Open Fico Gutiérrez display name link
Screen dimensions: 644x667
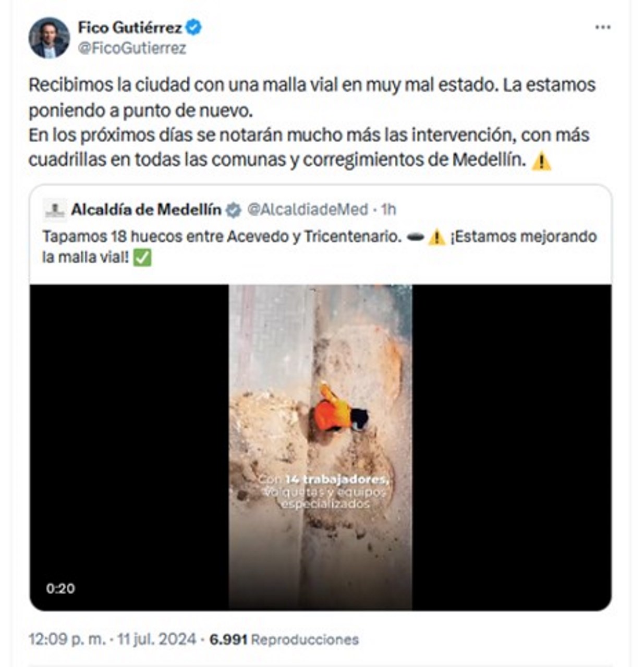(x=130, y=27)
